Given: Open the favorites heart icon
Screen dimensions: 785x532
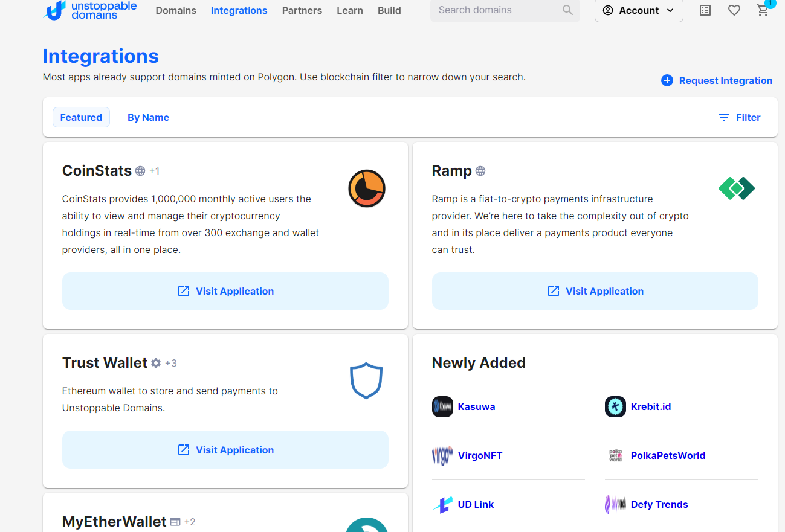Looking at the screenshot, I should tap(734, 10).
